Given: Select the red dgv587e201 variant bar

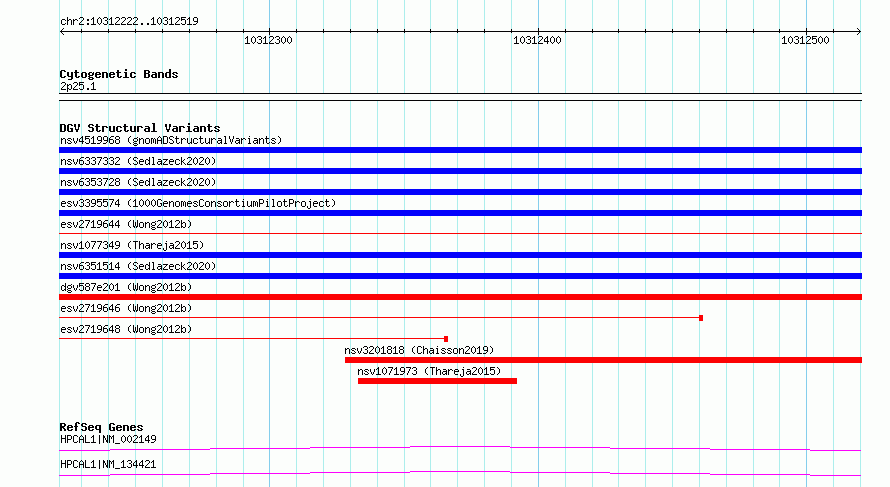Looking at the screenshot, I should point(460,297).
